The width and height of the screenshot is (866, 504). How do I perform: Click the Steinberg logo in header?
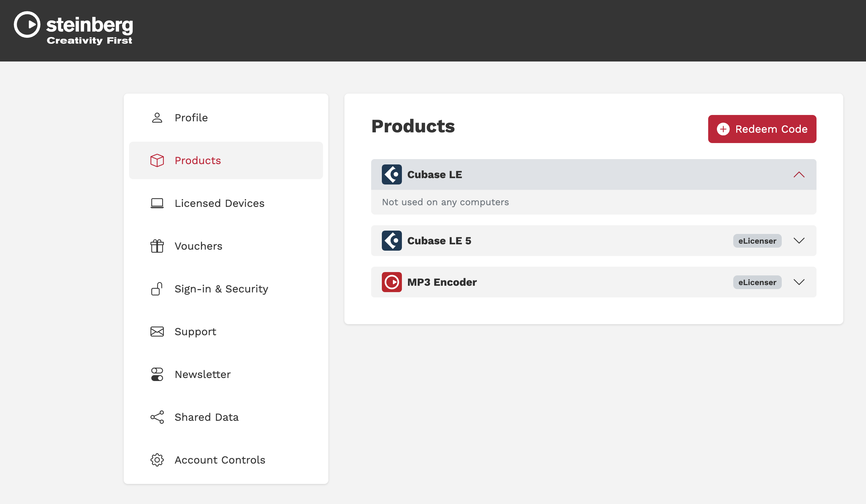coord(73,28)
